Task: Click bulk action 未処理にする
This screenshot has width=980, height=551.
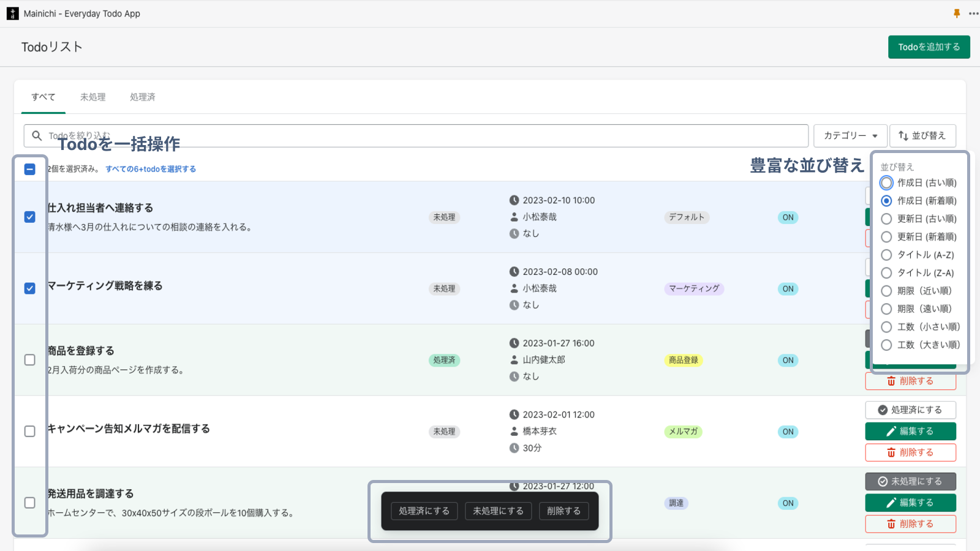Action: click(498, 511)
